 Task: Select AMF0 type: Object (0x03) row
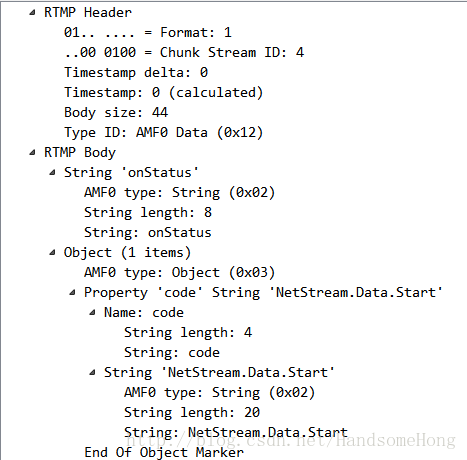tap(180, 273)
